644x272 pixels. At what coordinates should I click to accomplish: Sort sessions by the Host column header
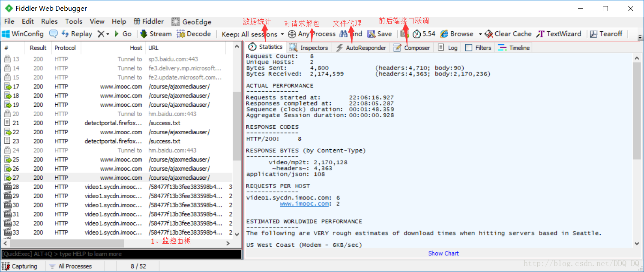[x=113, y=48]
